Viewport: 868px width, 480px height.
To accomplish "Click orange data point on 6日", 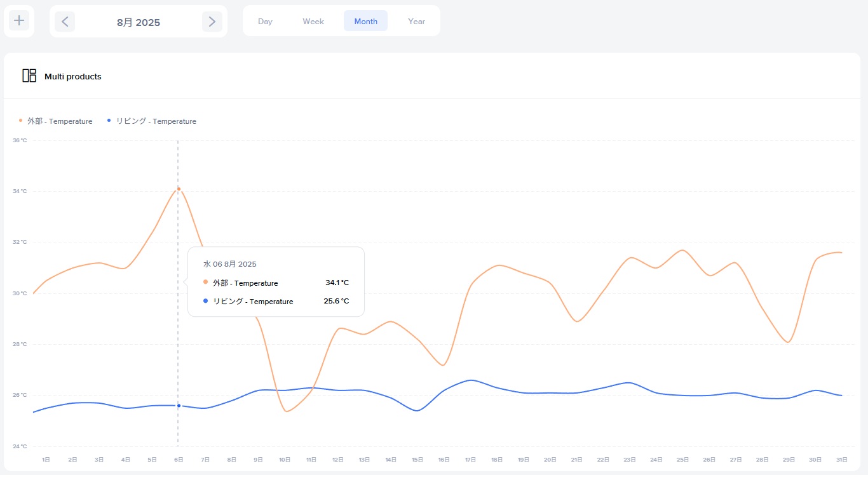I will (179, 189).
